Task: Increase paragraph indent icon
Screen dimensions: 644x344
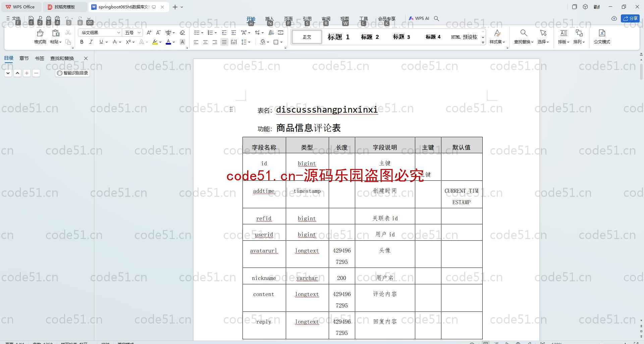Action: click(233, 33)
